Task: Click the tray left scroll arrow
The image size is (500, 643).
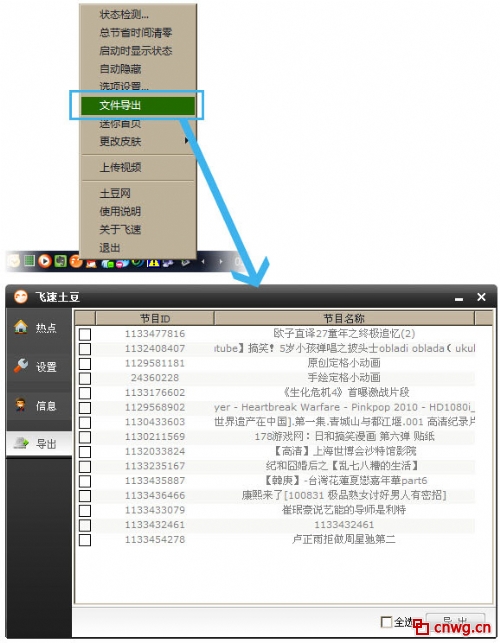Action: (x=203, y=261)
